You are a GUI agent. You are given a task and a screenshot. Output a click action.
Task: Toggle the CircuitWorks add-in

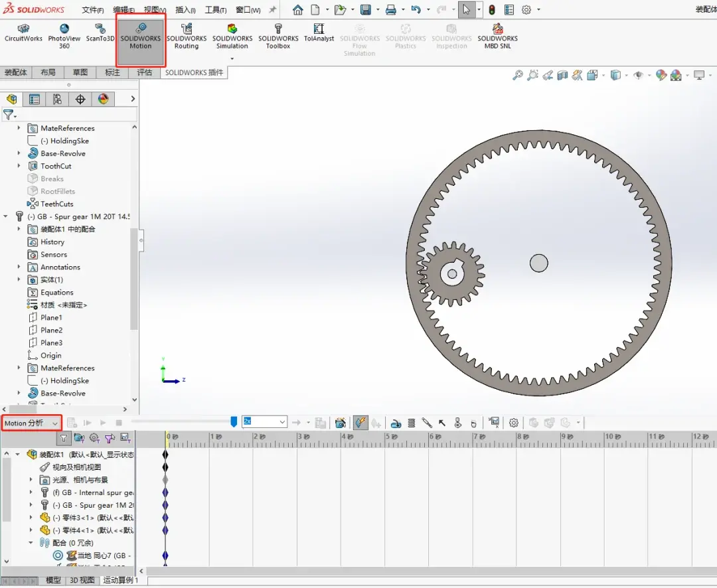23,33
